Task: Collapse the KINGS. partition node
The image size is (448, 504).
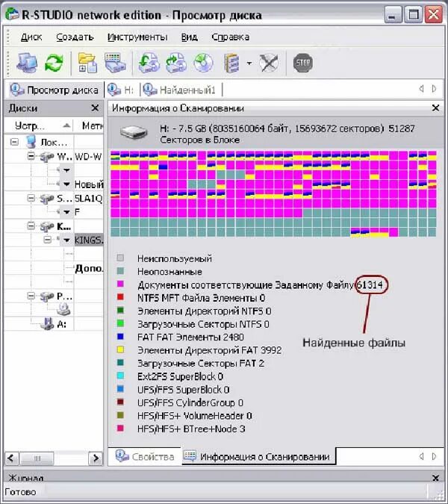Action: 48,240
